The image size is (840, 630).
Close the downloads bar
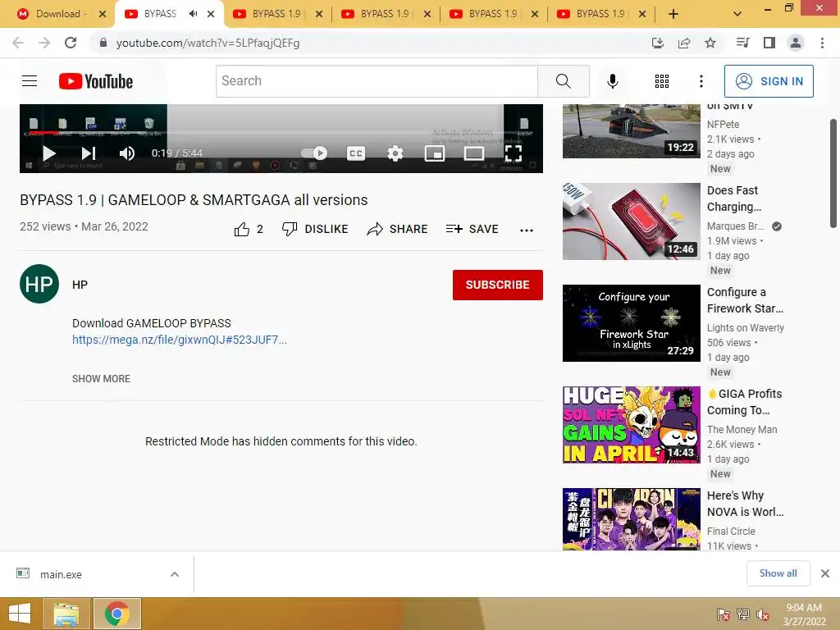point(825,573)
